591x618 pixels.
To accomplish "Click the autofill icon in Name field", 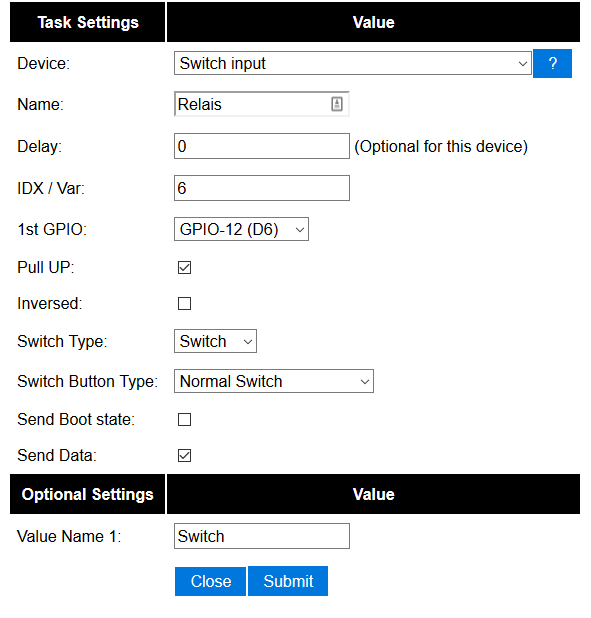I will [x=337, y=104].
